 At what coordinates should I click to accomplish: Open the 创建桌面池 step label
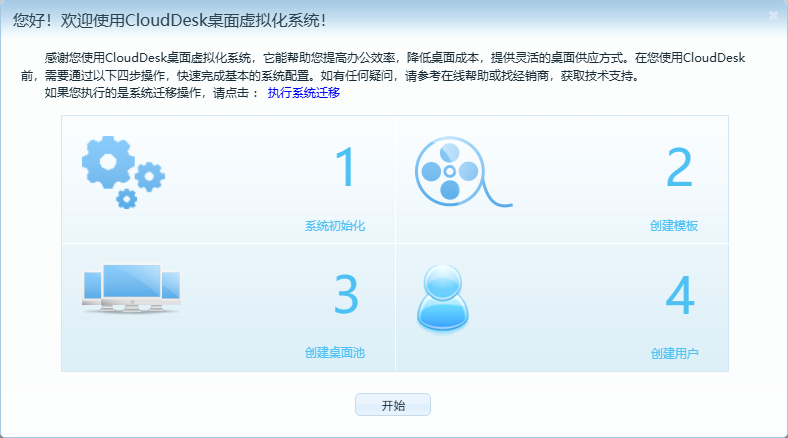pyautogui.click(x=335, y=353)
